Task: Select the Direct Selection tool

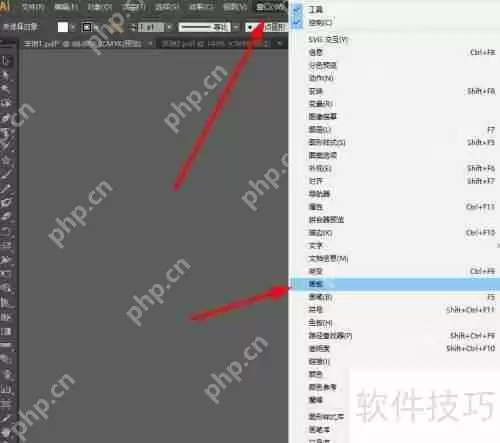Action: 6,76
